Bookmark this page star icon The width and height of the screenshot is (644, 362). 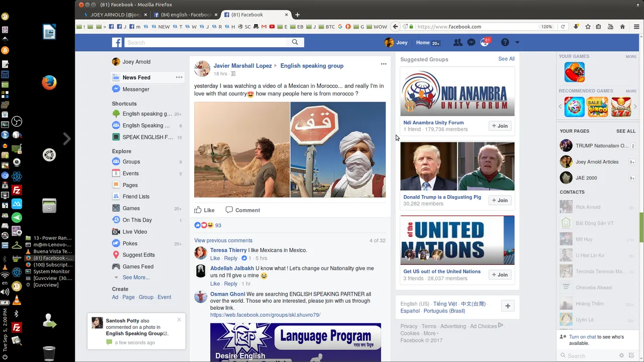pos(588,27)
